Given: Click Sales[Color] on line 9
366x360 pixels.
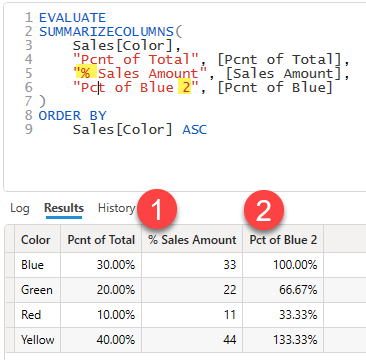Looking at the screenshot, I should point(123,130).
